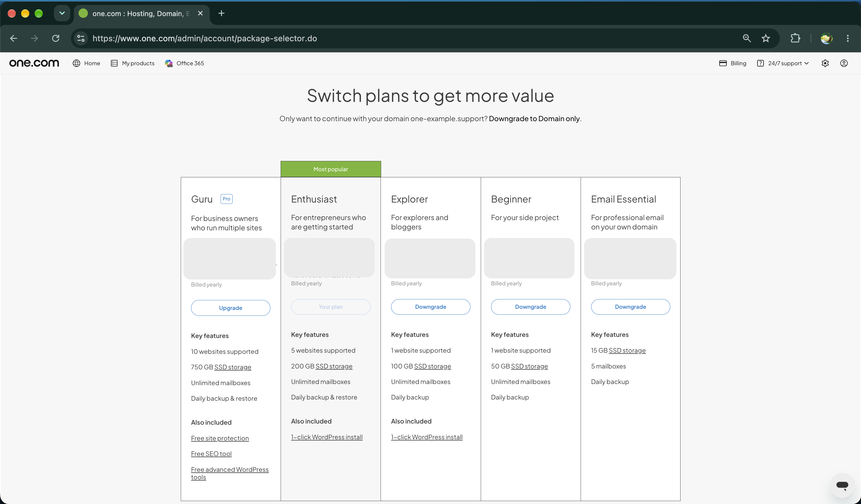Click the Pro badge next to Guru
861x504 pixels.
(x=226, y=199)
